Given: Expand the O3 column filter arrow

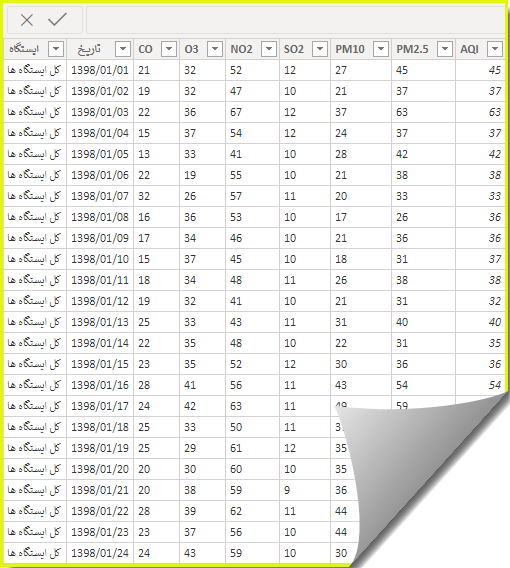Looking at the screenshot, I should 215,49.
